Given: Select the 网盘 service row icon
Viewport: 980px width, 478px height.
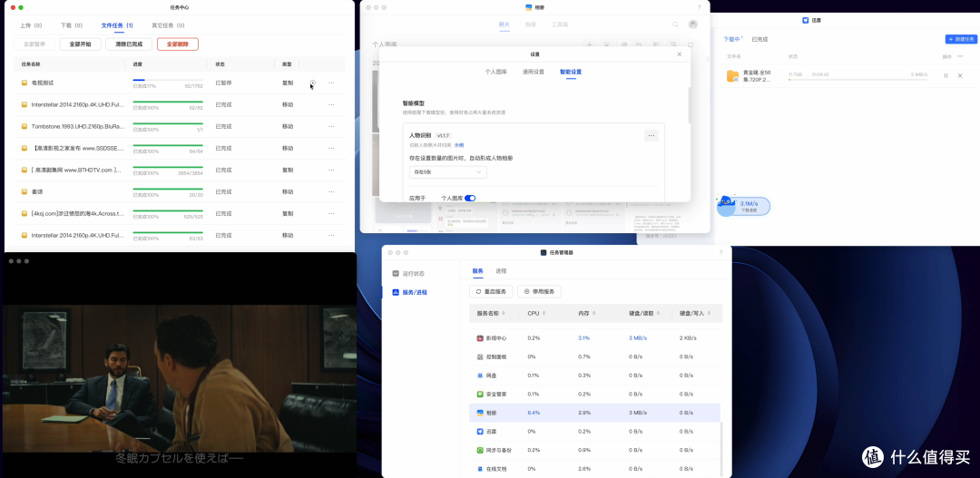Looking at the screenshot, I should coord(480,376).
